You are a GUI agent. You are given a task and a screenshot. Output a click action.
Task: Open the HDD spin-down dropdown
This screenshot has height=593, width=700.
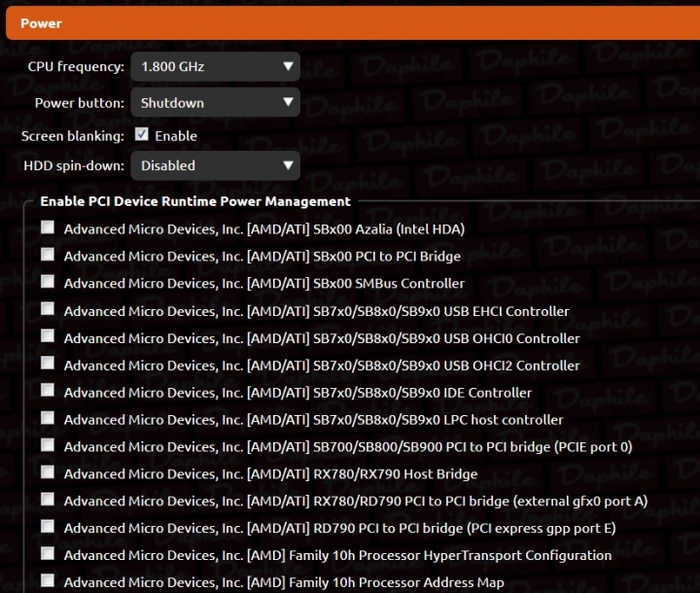click(x=215, y=165)
